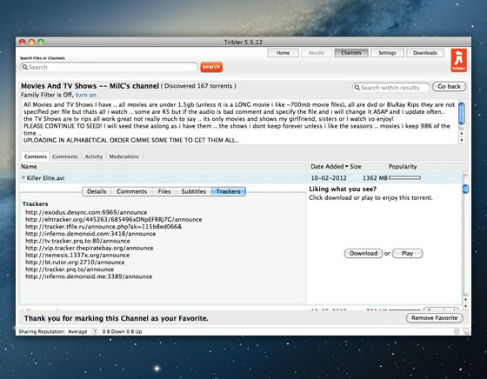
Task: Click torrent list scroll down arrow
Action: tap(466, 306)
